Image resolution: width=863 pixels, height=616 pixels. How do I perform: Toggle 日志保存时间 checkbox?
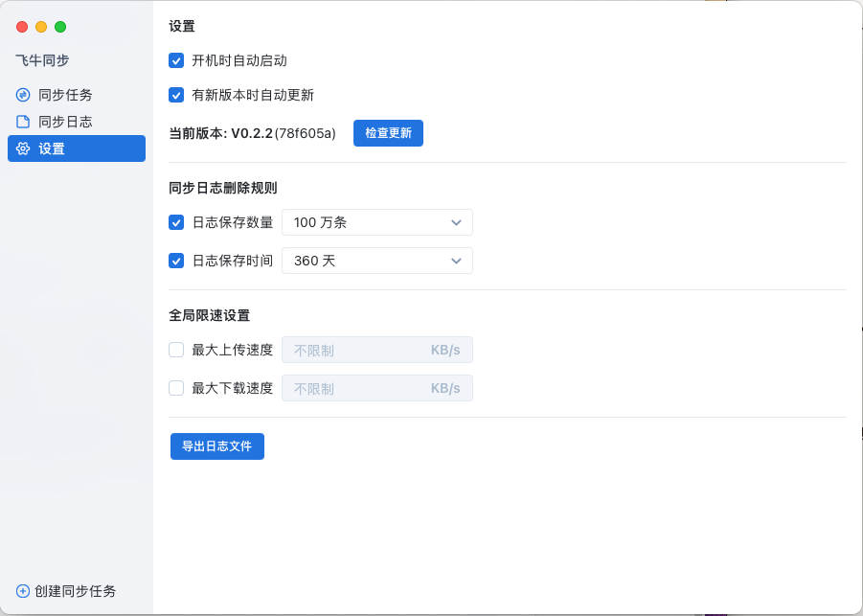[x=176, y=261]
